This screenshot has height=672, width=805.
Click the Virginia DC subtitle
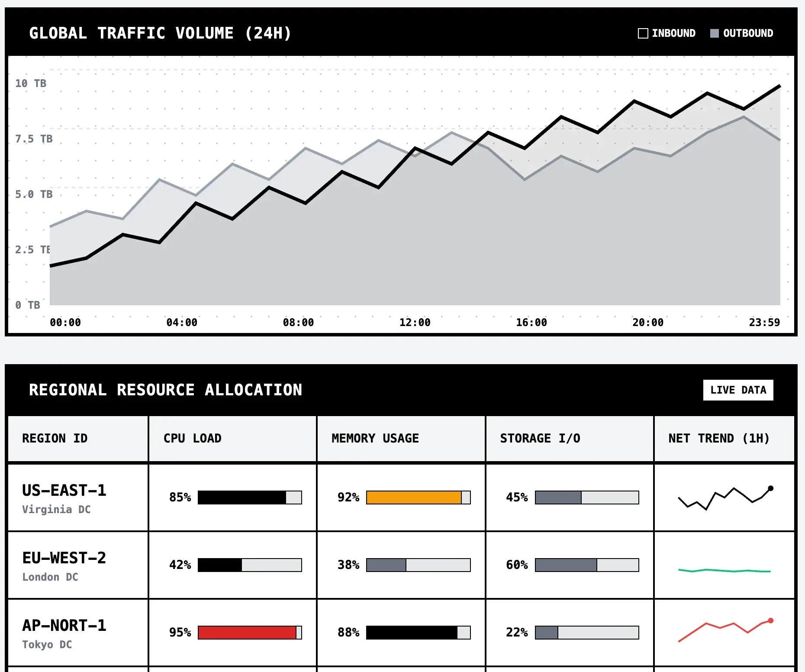(57, 509)
